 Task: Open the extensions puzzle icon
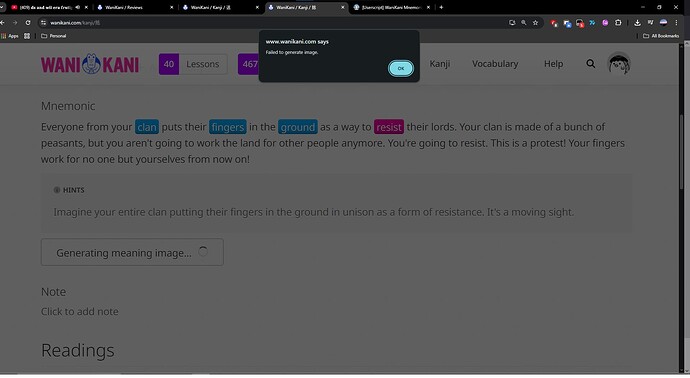pos(618,23)
